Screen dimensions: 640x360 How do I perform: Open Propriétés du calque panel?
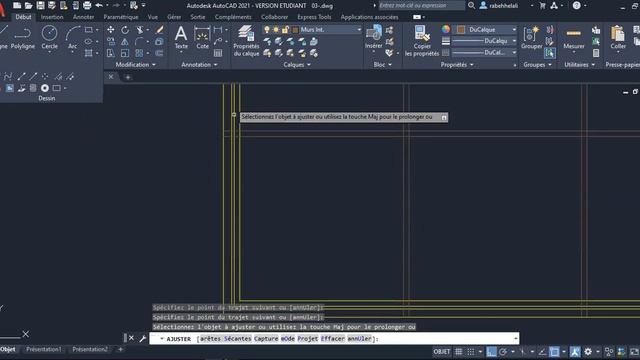click(246, 41)
